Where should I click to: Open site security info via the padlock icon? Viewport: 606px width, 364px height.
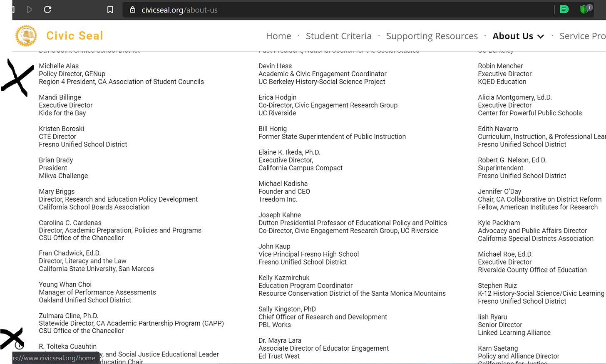click(x=133, y=10)
